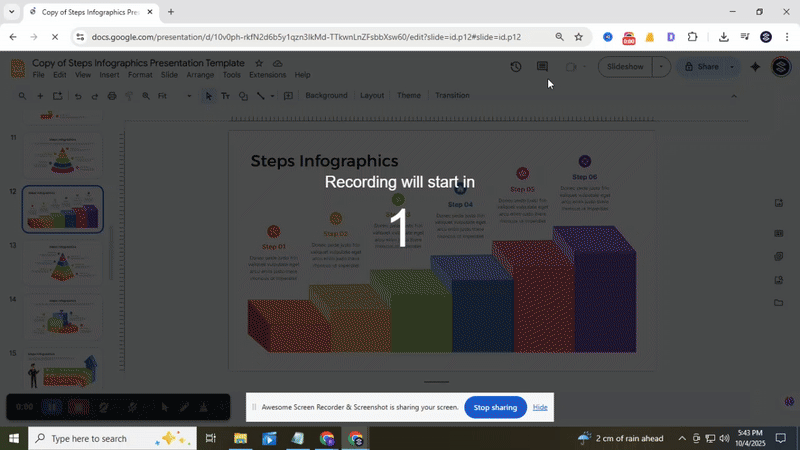Open the Arrange menu

tap(200, 75)
